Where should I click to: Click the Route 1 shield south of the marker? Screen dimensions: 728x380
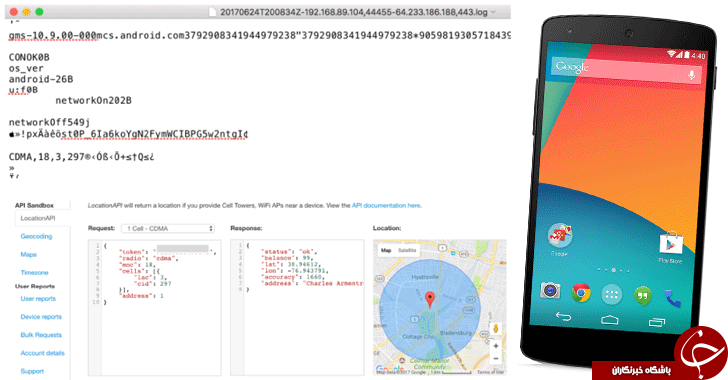point(415,319)
